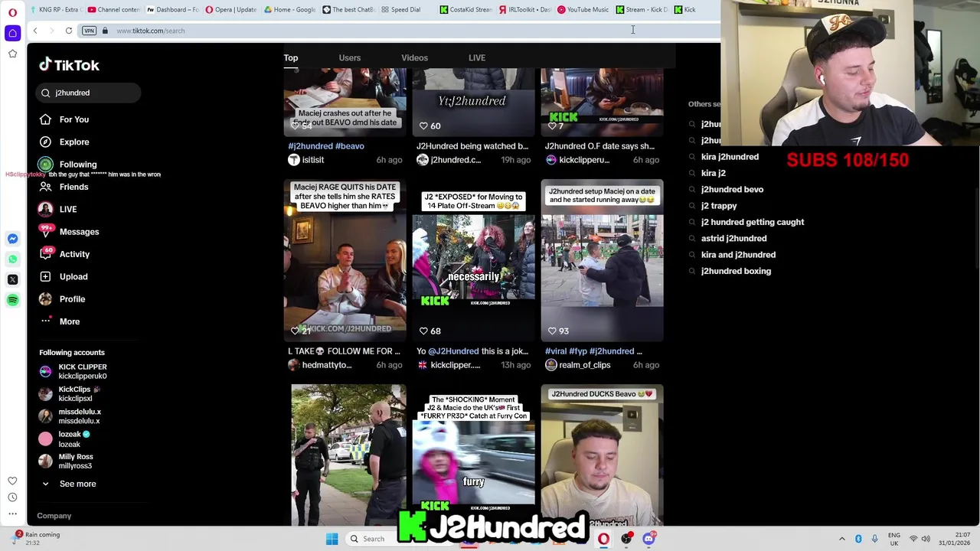Switch to the Speed Dial tab
The height and width of the screenshot is (551, 980).
click(400, 9)
